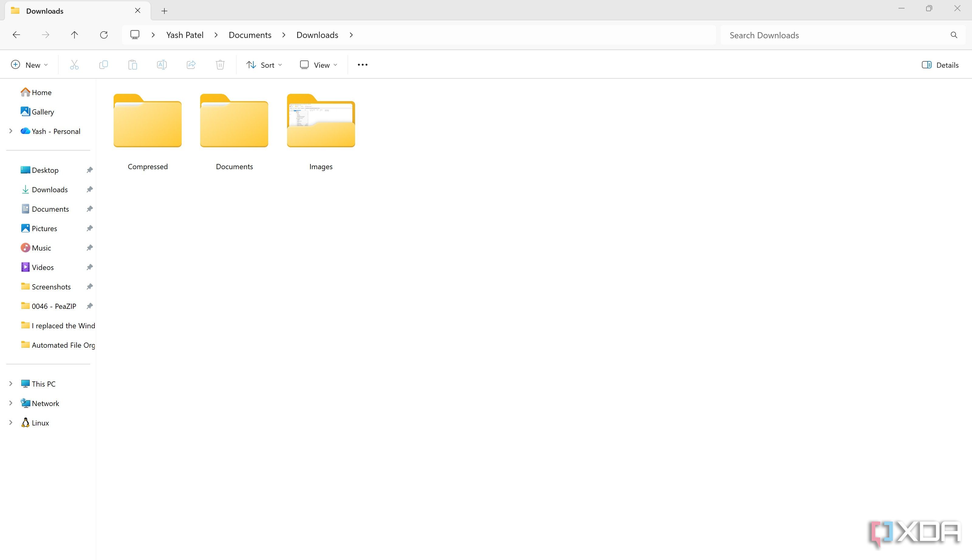Screen dimensions: 972x560
Task: Refresh the Downloads folder view
Action: click(104, 35)
